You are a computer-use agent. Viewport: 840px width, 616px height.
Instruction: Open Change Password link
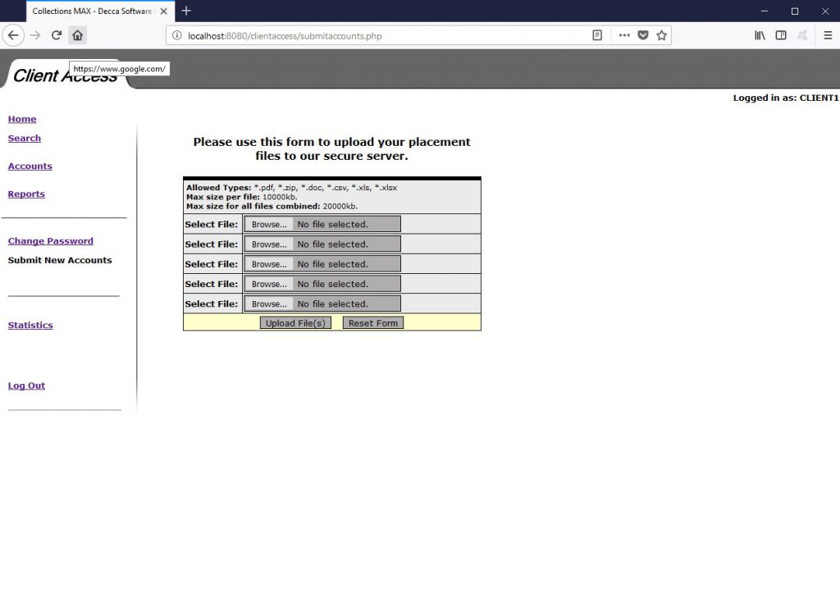[x=50, y=241]
